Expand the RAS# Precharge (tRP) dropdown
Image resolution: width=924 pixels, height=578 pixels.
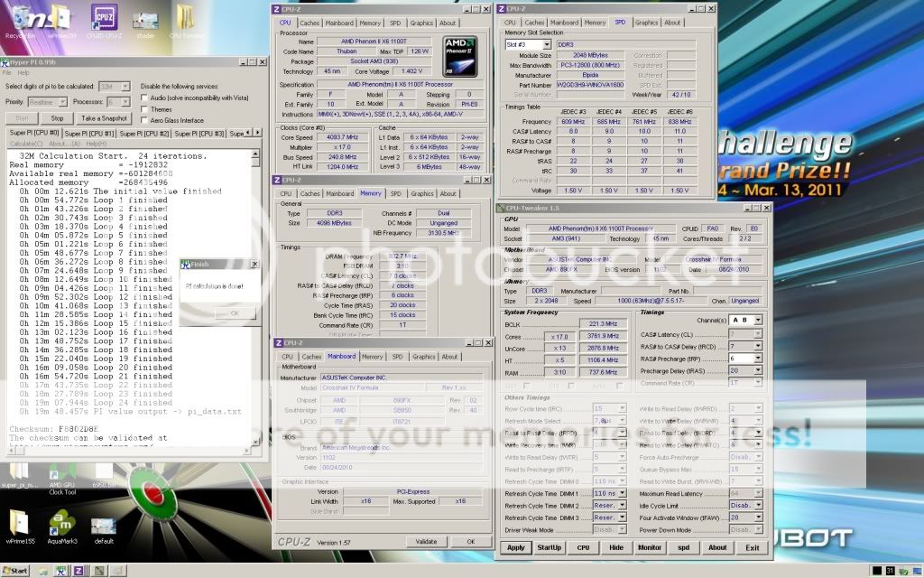(x=758, y=359)
